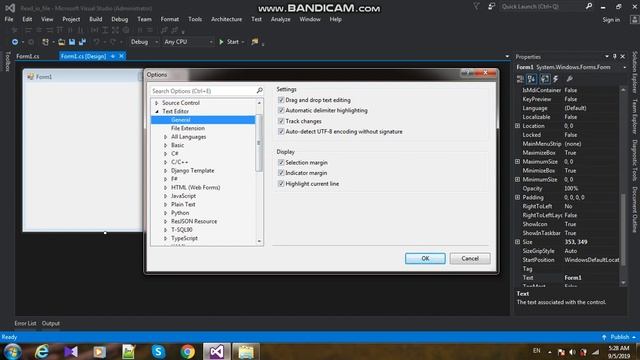Viewport: 640px width, 360px height.
Task: Click the volume speaker tray icon
Action: (572, 352)
